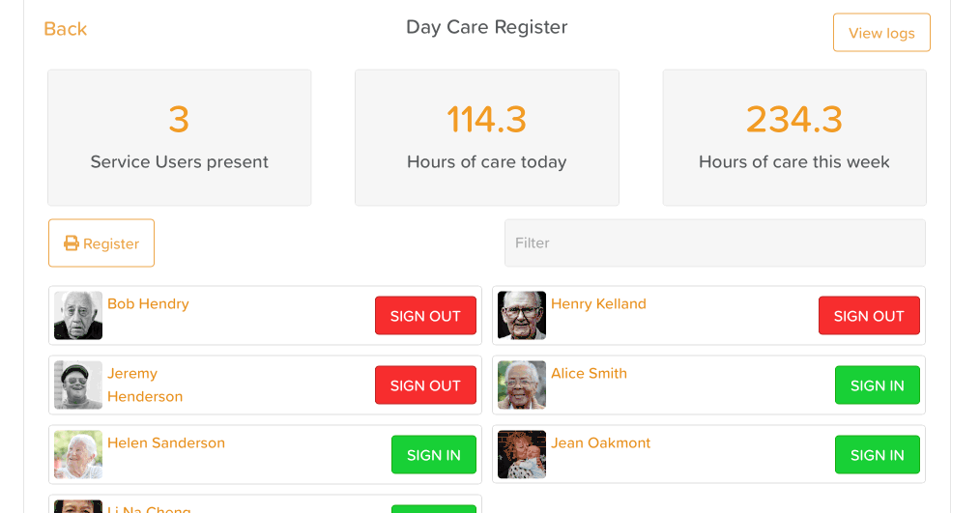Sign in Alice Smith
Screen dimensions: 980x513
pos(877,385)
